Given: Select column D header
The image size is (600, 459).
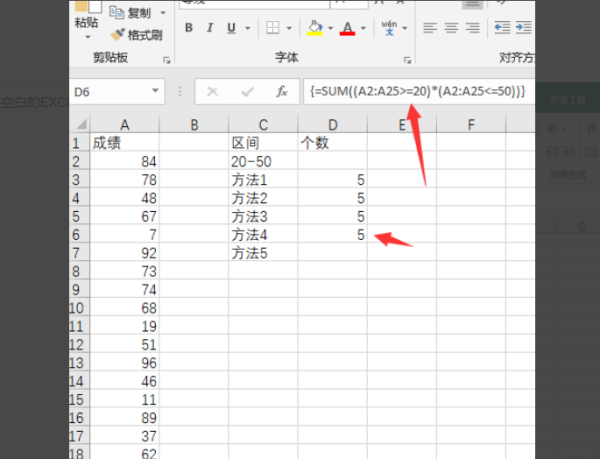Looking at the screenshot, I should tap(333, 124).
